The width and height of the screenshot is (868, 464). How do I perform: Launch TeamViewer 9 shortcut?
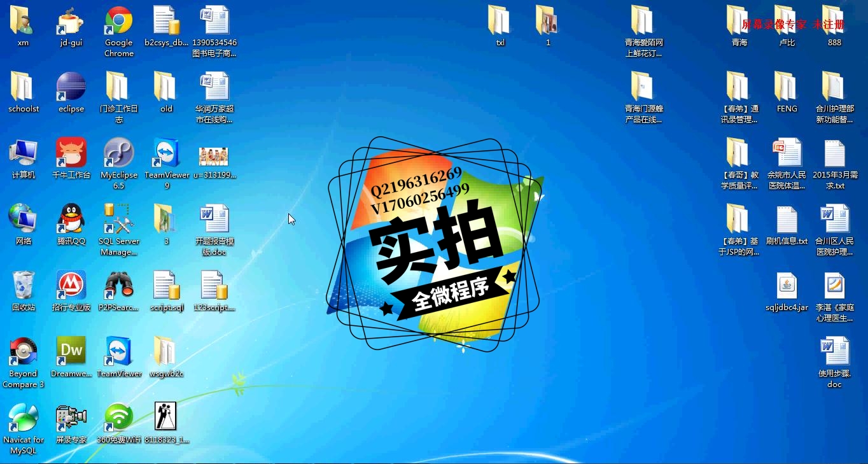(167, 153)
